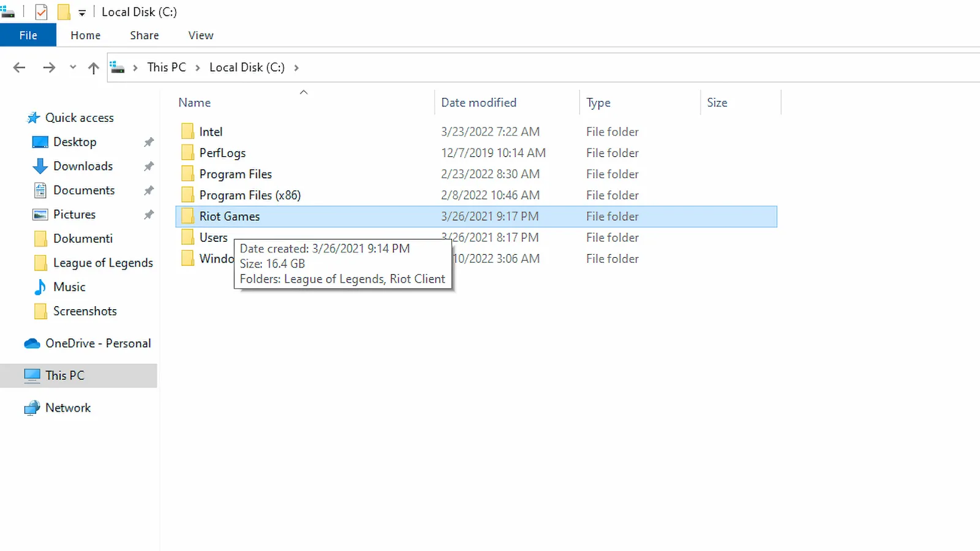
Task: Click the Windows folder icon
Action: click(187, 259)
